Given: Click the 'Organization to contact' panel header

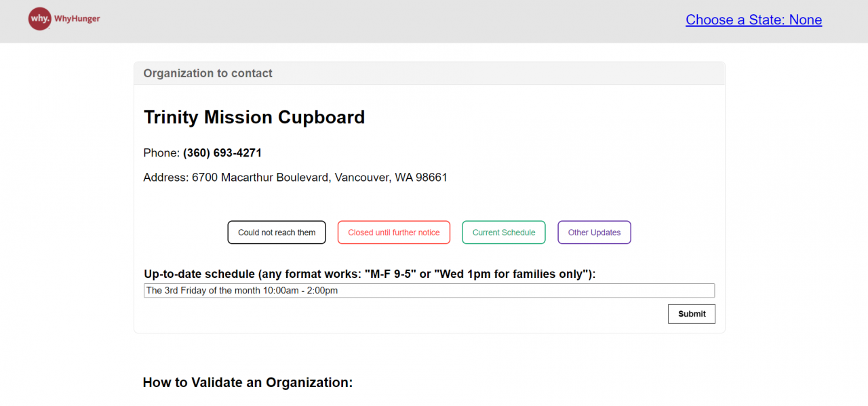Looking at the screenshot, I should 208,73.
